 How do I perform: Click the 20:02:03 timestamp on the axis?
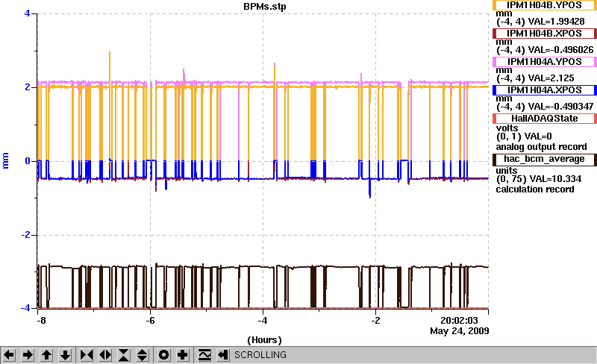click(459, 321)
